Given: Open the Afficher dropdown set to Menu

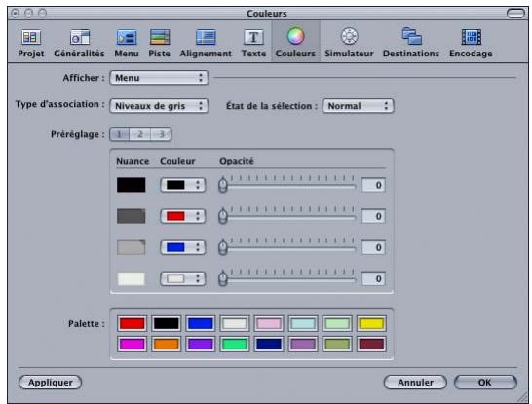Looking at the screenshot, I should click(159, 78).
